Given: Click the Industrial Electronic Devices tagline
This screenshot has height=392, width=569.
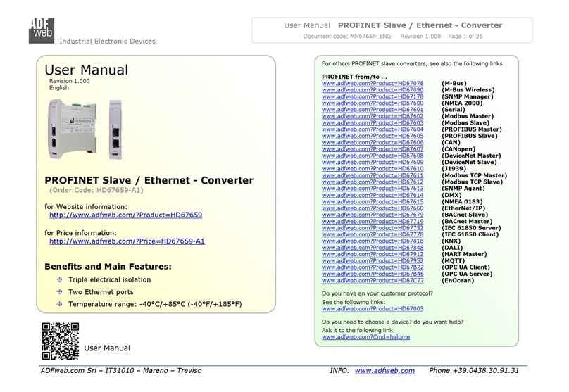Looking at the screenshot, I should pyautogui.click(x=108, y=42).
